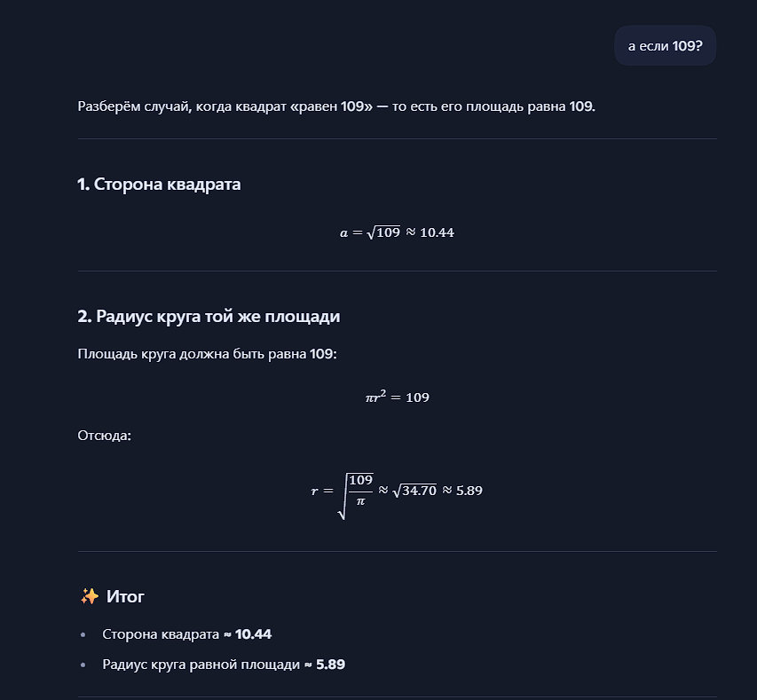Click the 5.89 result in radius formula
This screenshot has width=757, height=700.
[469, 490]
